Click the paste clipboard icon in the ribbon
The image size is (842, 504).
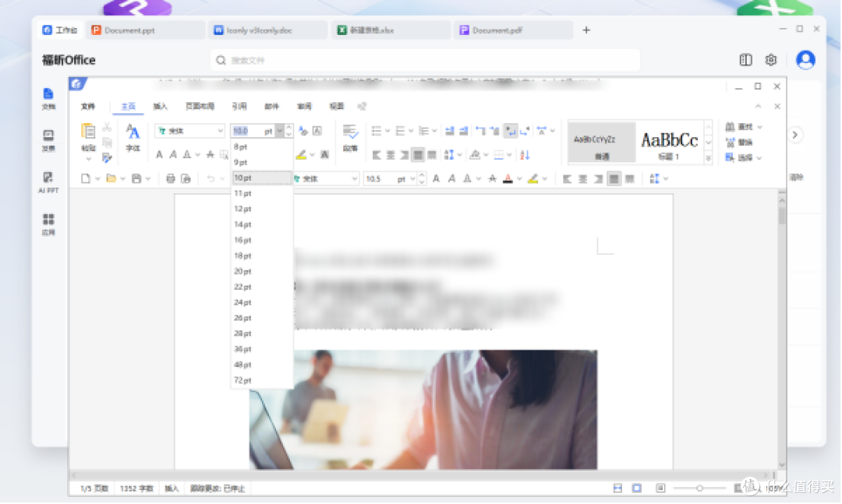coord(88,132)
